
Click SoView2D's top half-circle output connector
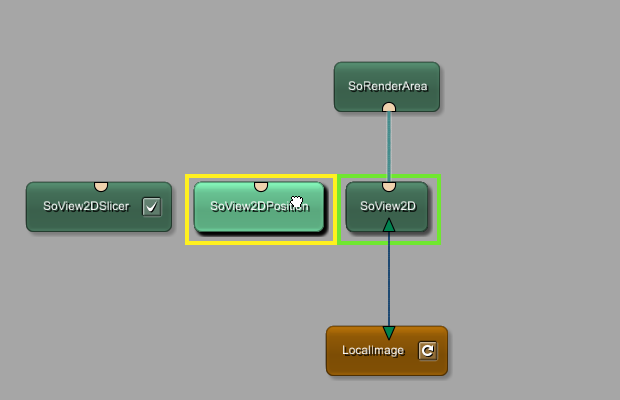point(389,185)
